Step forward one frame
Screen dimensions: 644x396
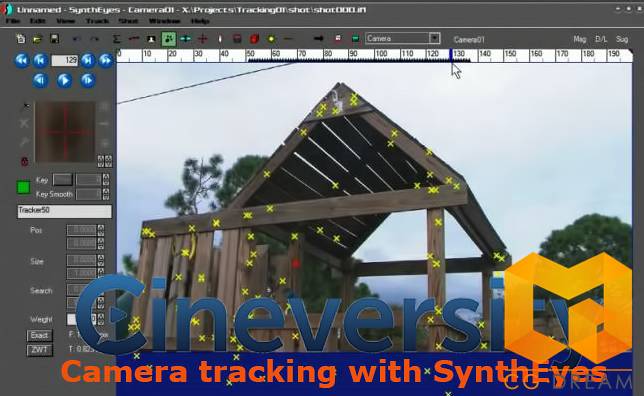click(x=87, y=80)
